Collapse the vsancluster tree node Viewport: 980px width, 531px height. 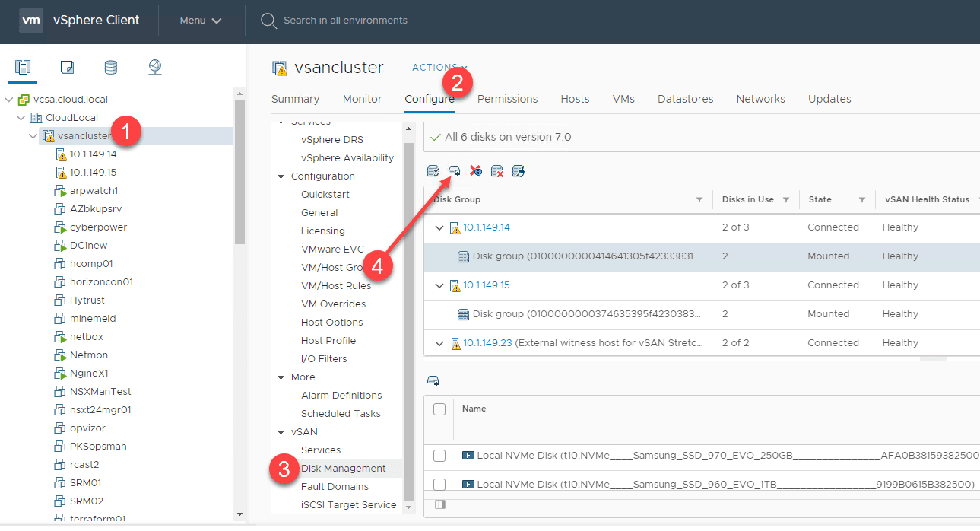(x=33, y=135)
